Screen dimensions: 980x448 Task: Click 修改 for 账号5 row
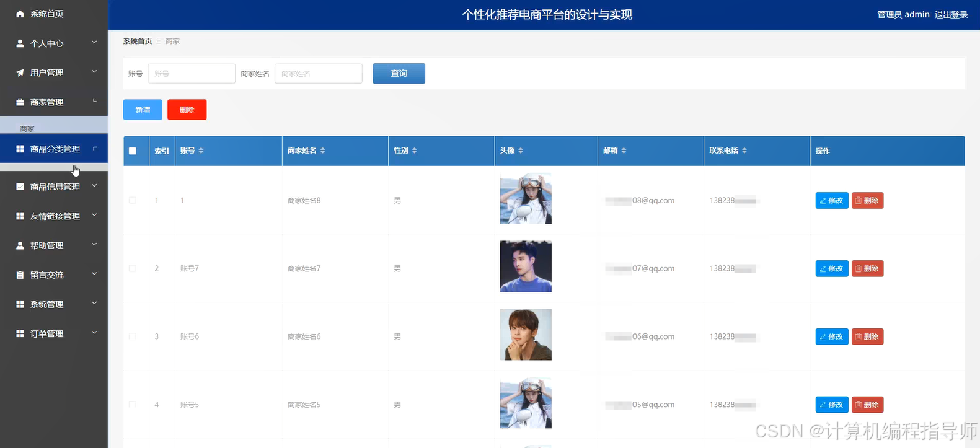click(832, 405)
